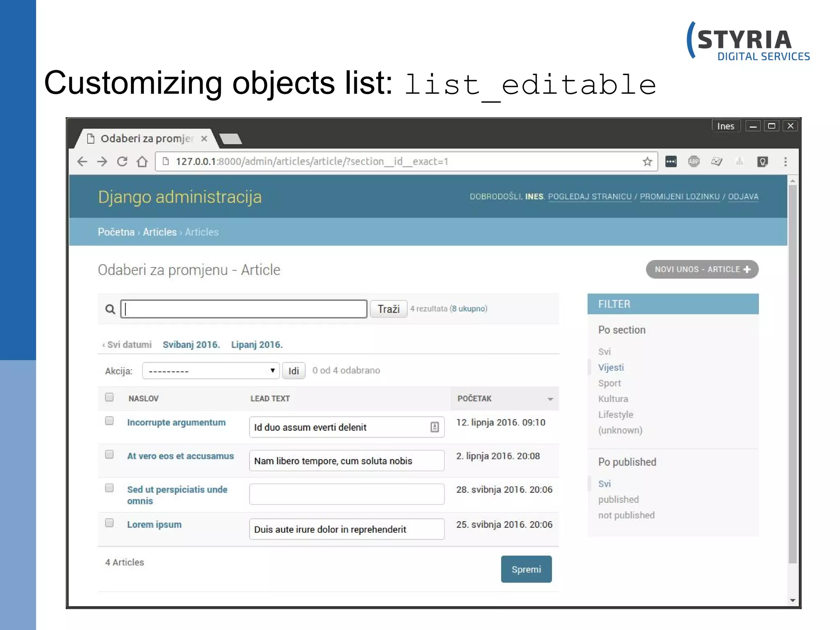Select the 'At vero eos et accusamus' checkbox
Image resolution: width=840 pixels, height=630 pixels.
(x=109, y=454)
